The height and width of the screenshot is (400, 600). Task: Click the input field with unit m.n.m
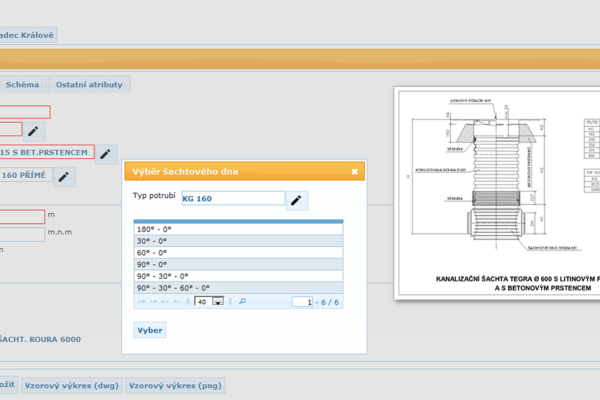[22, 234]
